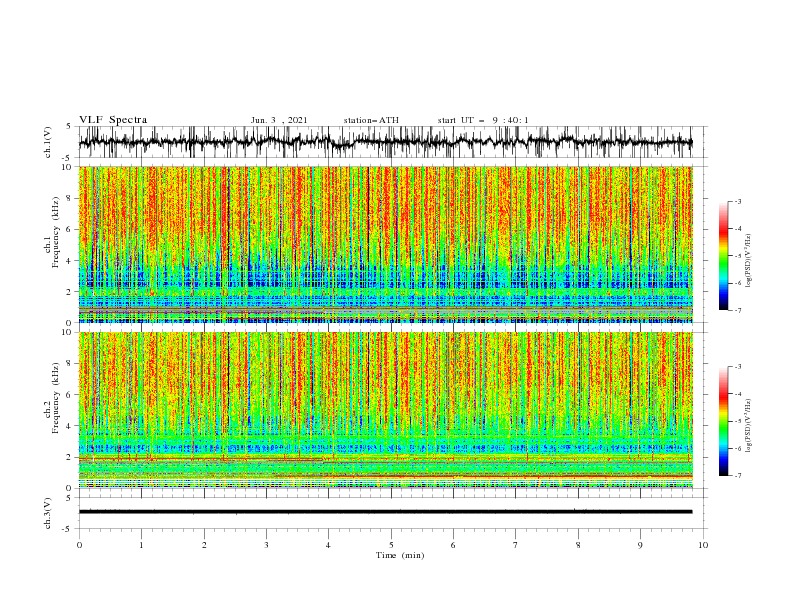Image resolution: width=792 pixels, height=612 pixels.
Task: Click the "station=ATH" header label
Action: click(x=371, y=120)
